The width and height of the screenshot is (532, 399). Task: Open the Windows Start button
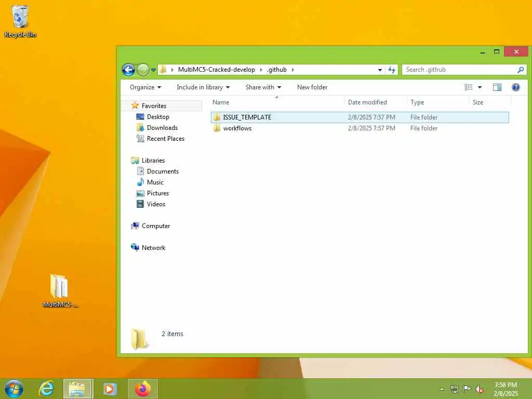14,389
